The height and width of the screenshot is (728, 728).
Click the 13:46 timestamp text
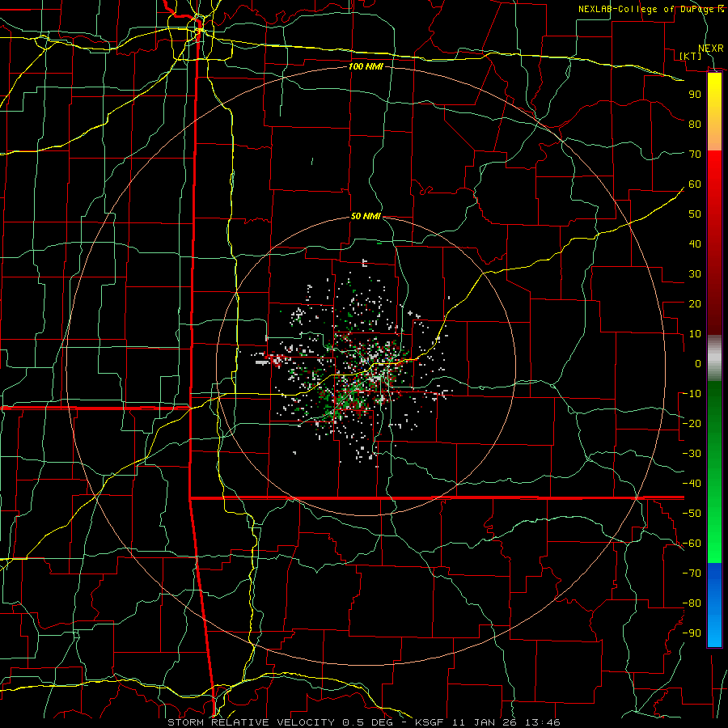tap(543, 722)
